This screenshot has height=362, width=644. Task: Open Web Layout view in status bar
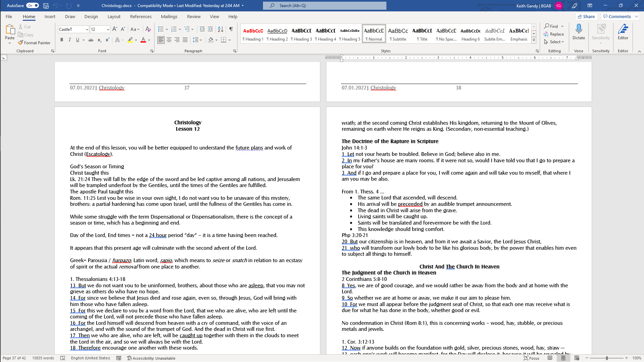[577, 358]
